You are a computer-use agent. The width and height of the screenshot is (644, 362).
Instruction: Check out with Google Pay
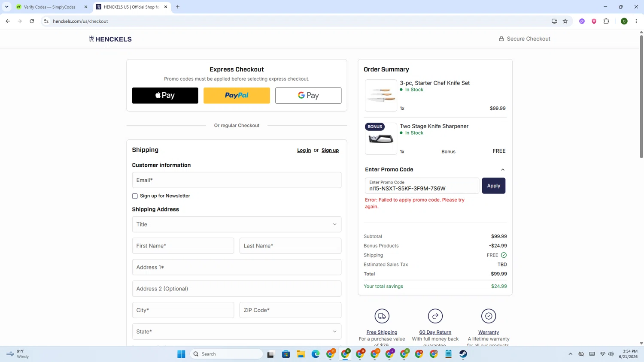(x=308, y=95)
